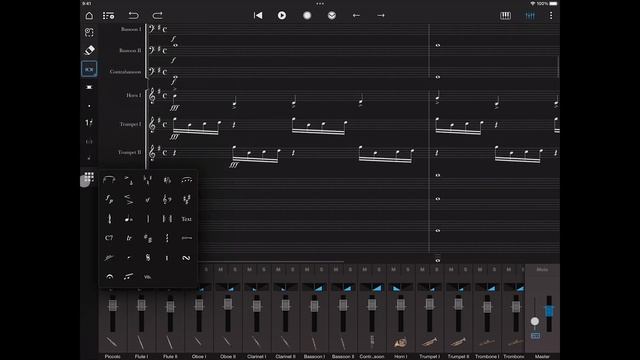This screenshot has height=360, width=640.
Task: Select the Trumpet I instrument icon
Action: [429, 342]
